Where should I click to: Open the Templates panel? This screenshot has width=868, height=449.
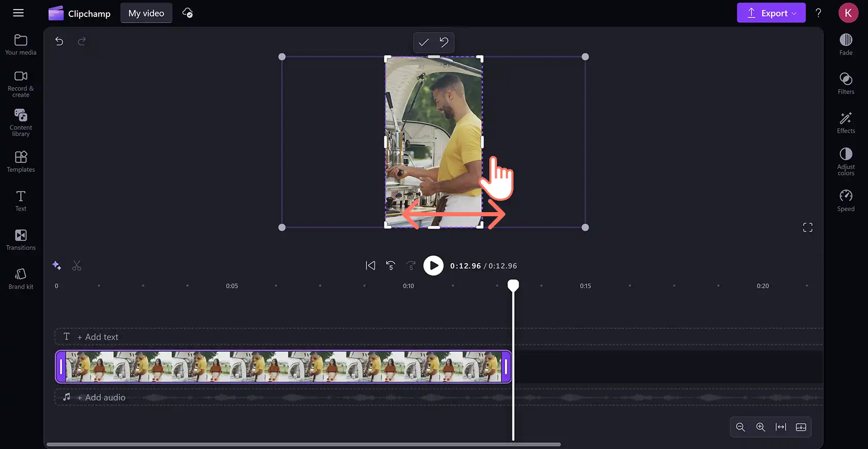21,162
